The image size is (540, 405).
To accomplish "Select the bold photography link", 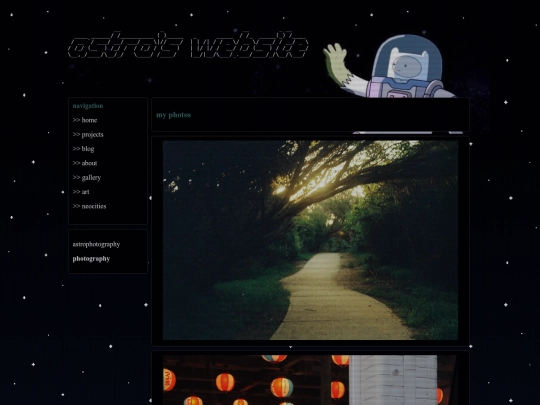I will click(x=91, y=259).
